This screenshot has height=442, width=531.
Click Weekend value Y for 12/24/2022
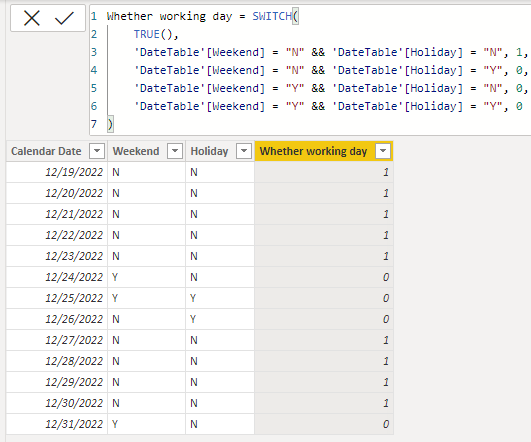[x=146, y=277]
